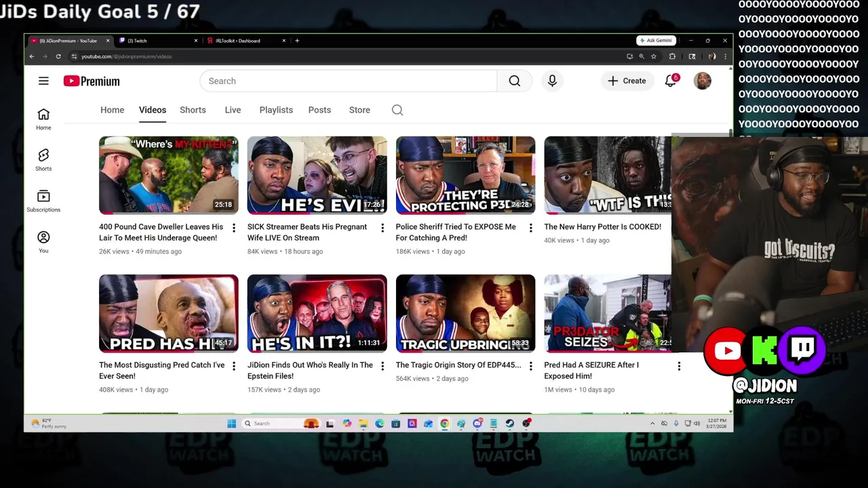
Task: Click the taskbar volume icon
Action: tap(697, 424)
